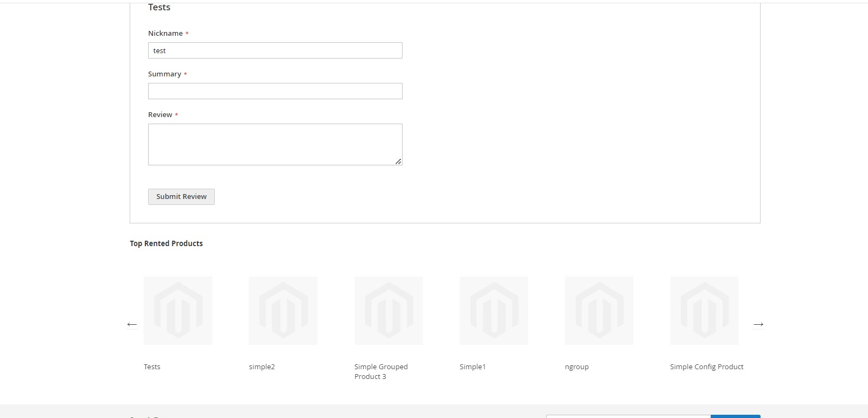Open the simple2 product name link

262,367
